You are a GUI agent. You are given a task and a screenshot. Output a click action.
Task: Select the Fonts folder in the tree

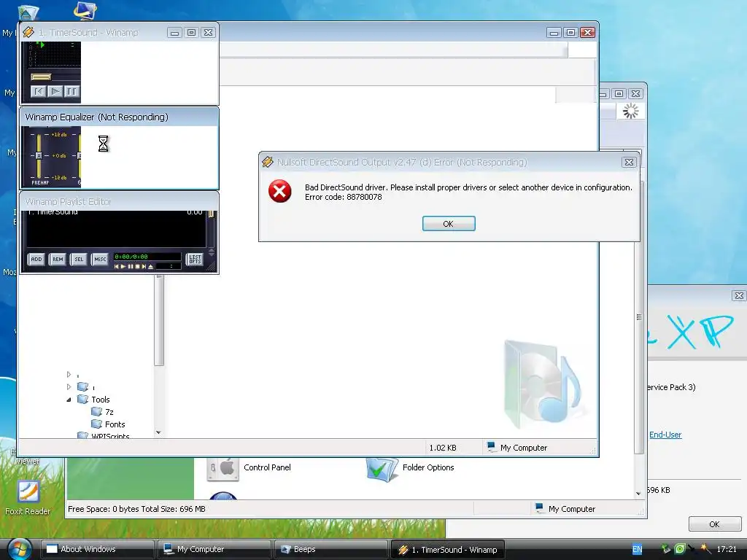tap(108, 424)
